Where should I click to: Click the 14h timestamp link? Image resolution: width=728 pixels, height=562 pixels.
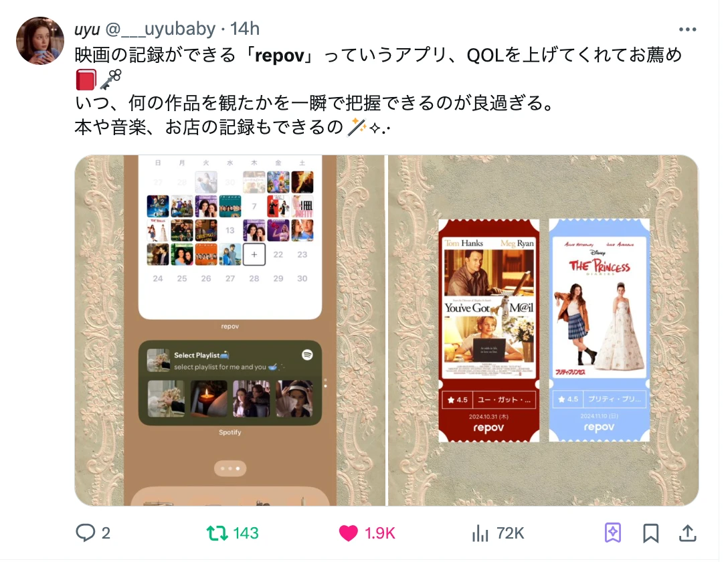point(245,29)
